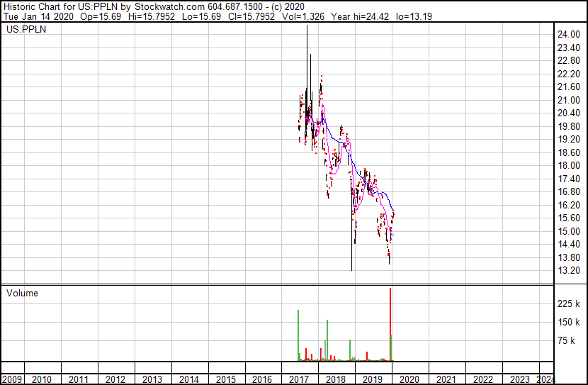Click the 23.40 price axis value
This screenshot has width=588, height=385.
coord(569,48)
